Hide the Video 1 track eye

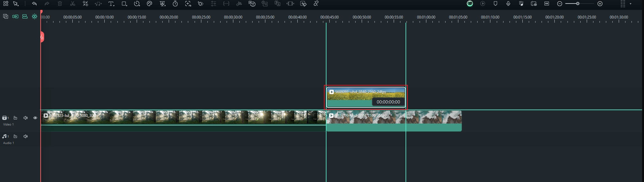tap(35, 118)
